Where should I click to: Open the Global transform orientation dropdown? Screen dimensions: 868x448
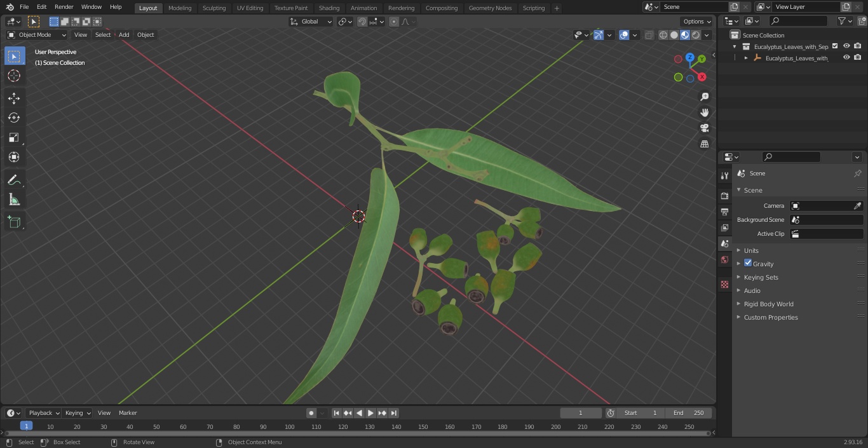(311, 22)
